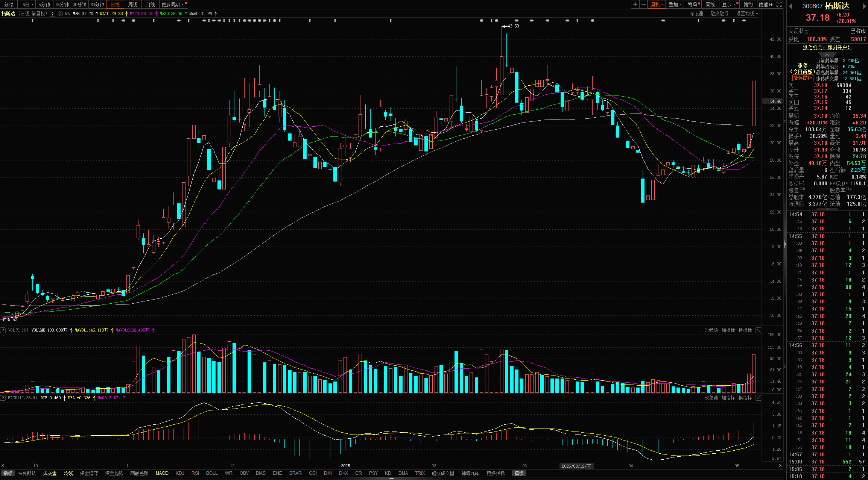This screenshot has width=868, height=480.
Task: Go to previous stock arrow
Action: pos(790,6)
